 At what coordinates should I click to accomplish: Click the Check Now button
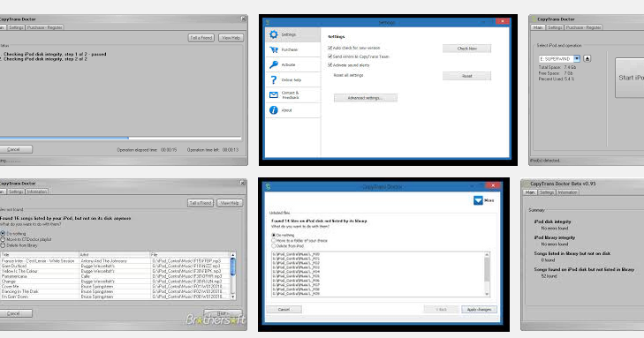pos(466,49)
